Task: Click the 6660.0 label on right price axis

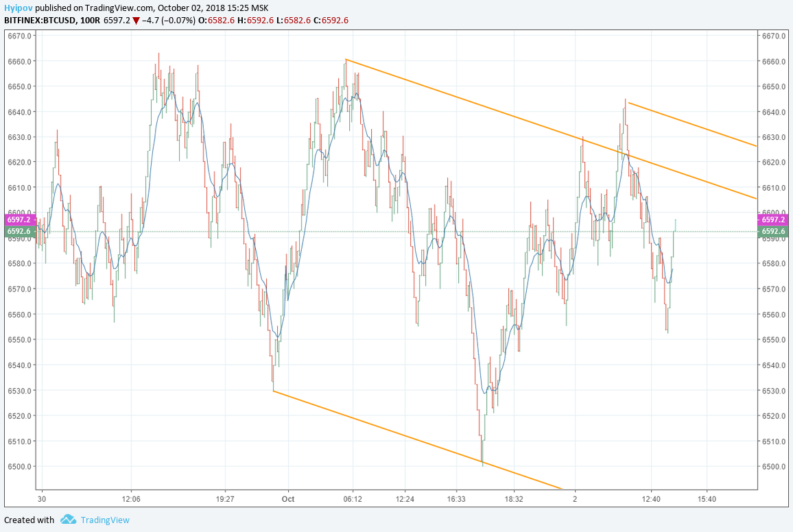Action: coord(774,62)
